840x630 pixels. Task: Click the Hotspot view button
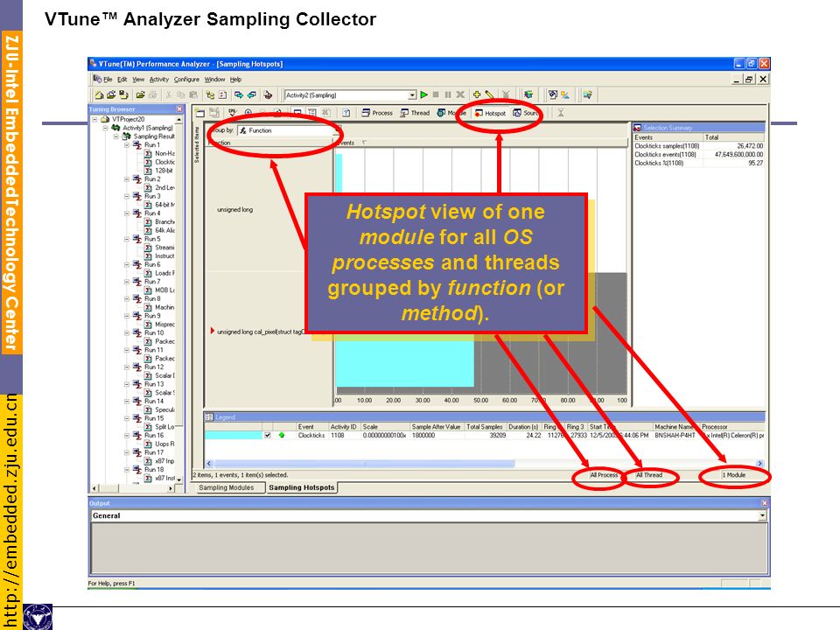coord(490,113)
